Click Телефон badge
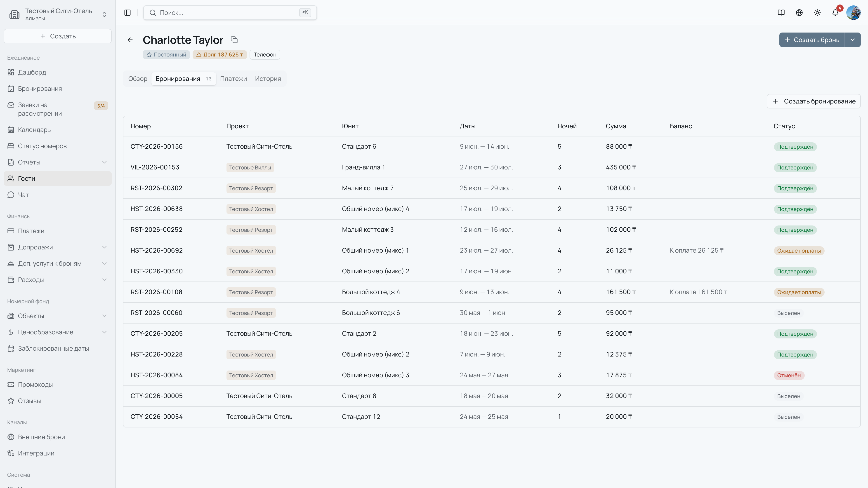The height and width of the screenshot is (488, 868). (x=265, y=54)
